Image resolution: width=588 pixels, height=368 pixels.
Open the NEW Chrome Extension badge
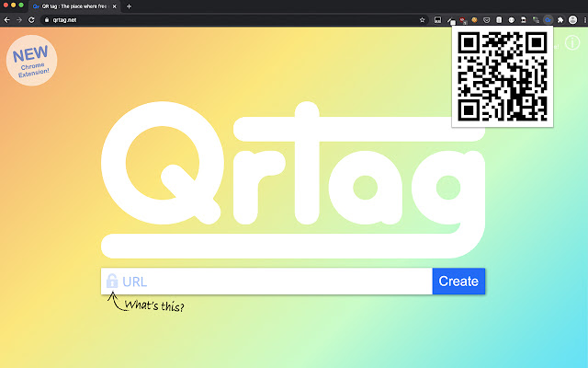click(31, 61)
